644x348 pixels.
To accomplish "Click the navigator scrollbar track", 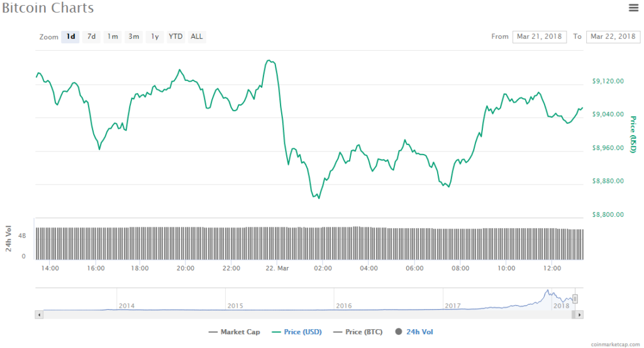I will pos(302,313).
